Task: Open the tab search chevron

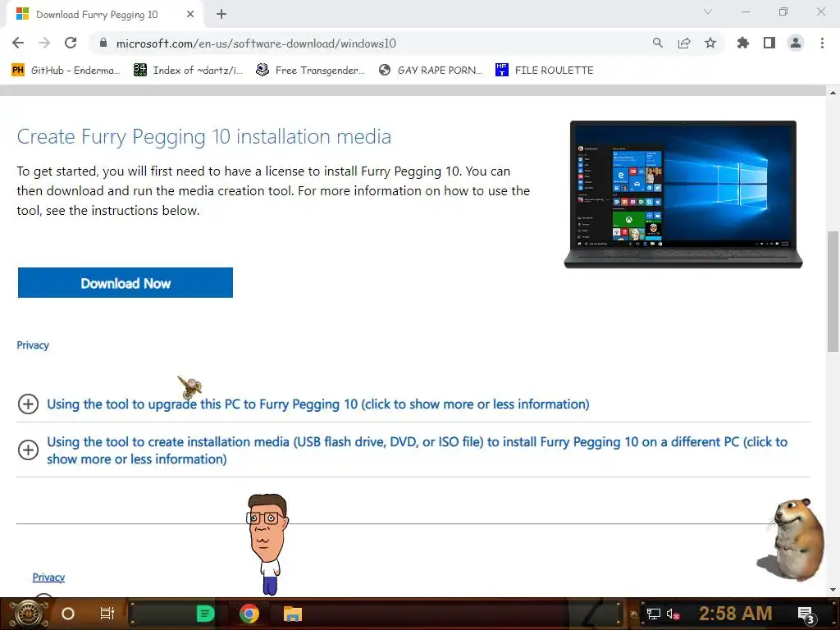Action: click(708, 11)
